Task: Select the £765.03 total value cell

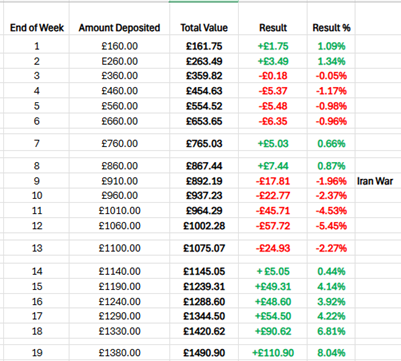Action: (204, 144)
